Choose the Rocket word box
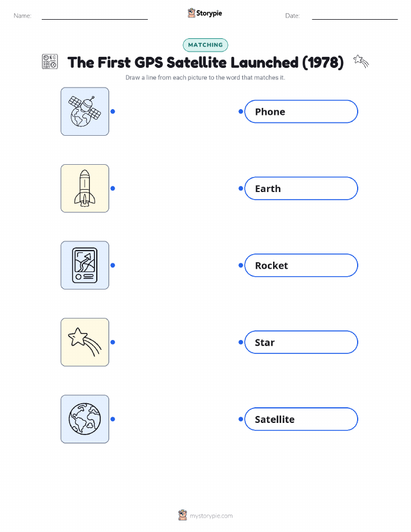Screen dimensions: 411x532 301,265
